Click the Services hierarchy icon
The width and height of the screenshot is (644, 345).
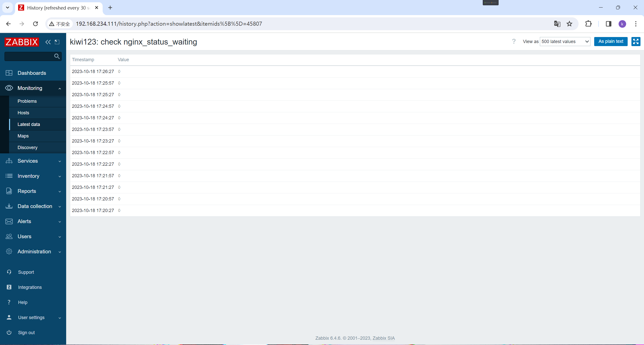(9, 161)
